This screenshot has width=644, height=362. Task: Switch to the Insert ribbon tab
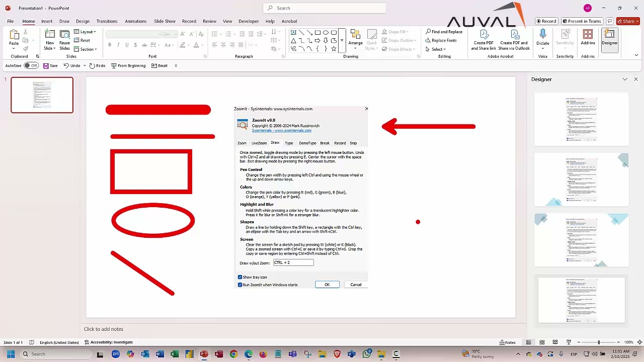(x=47, y=21)
